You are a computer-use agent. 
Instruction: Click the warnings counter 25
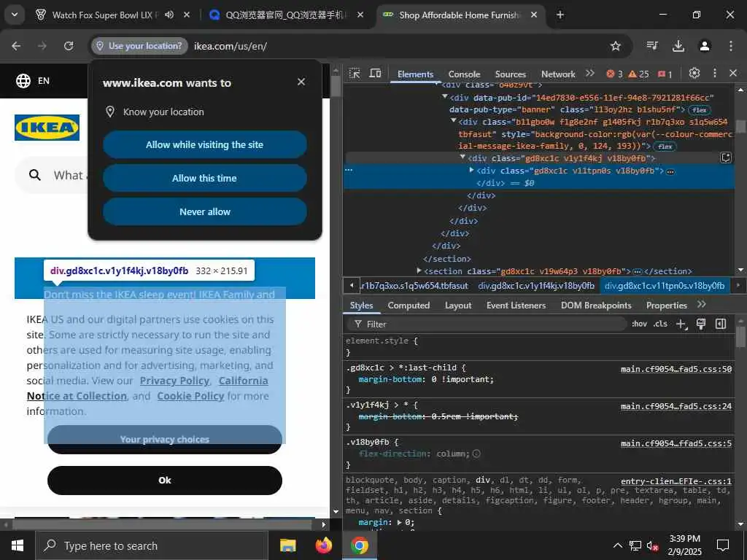point(639,74)
